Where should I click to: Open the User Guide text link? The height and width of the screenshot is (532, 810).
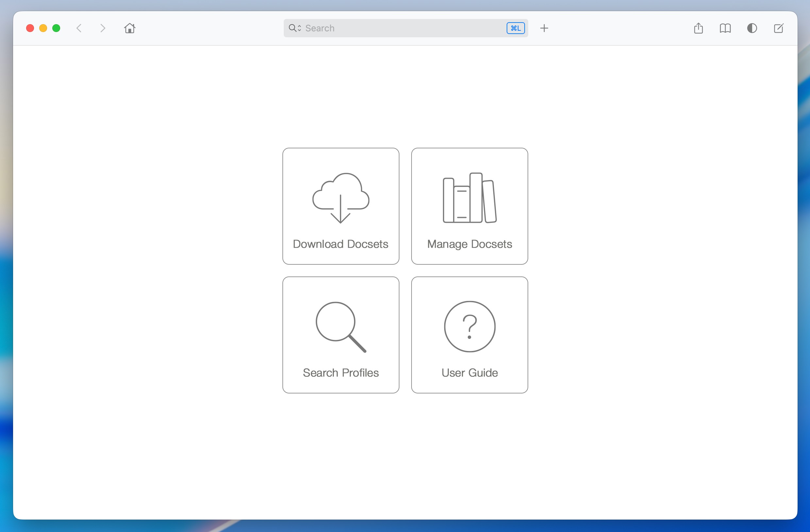point(469,373)
